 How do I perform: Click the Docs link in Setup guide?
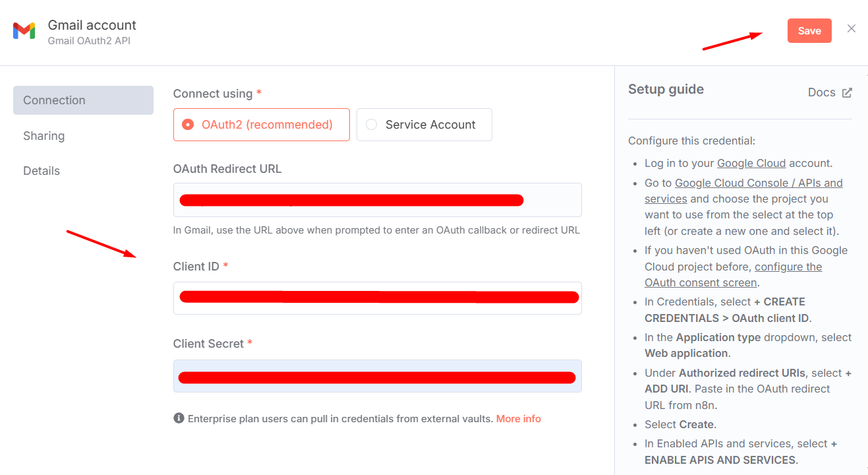(821, 92)
